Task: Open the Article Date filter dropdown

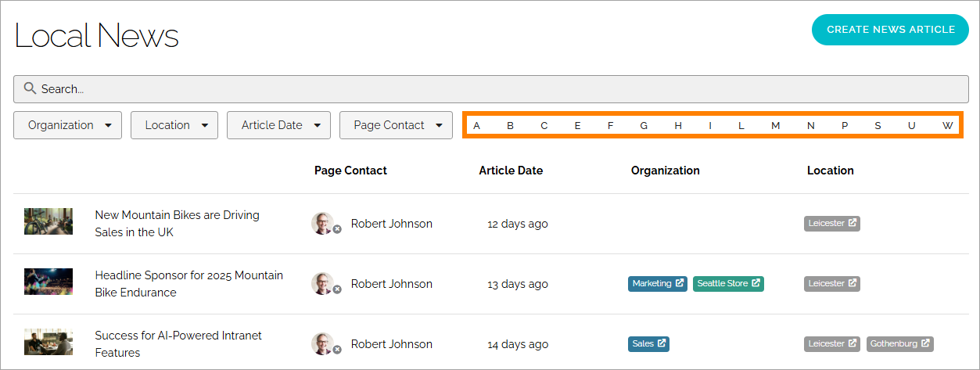Action: click(x=278, y=125)
